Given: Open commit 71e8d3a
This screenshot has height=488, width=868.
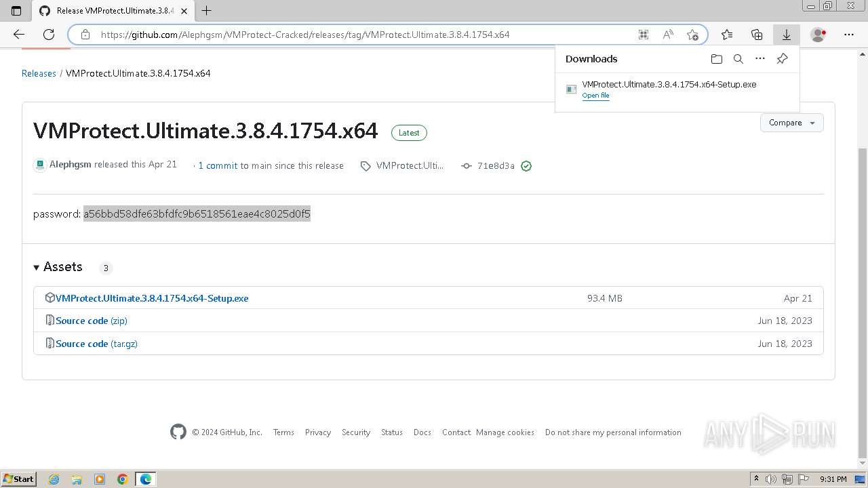Looking at the screenshot, I should pos(496,166).
